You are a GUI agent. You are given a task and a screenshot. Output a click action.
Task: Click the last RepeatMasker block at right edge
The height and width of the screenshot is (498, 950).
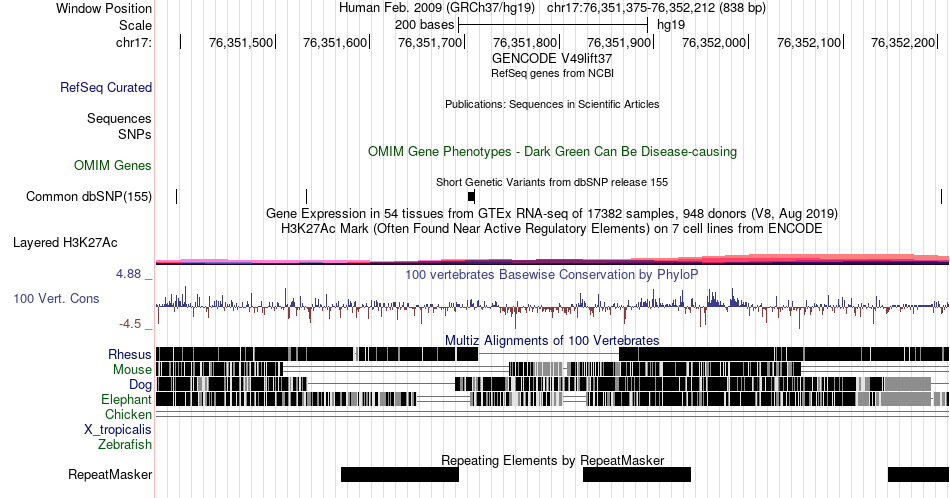918,474
